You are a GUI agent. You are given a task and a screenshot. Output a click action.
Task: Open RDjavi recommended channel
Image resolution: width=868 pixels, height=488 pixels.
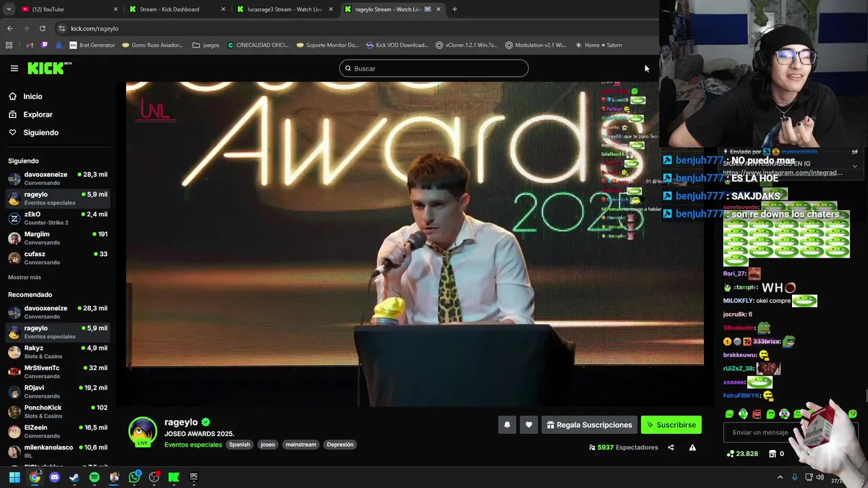coord(57,392)
